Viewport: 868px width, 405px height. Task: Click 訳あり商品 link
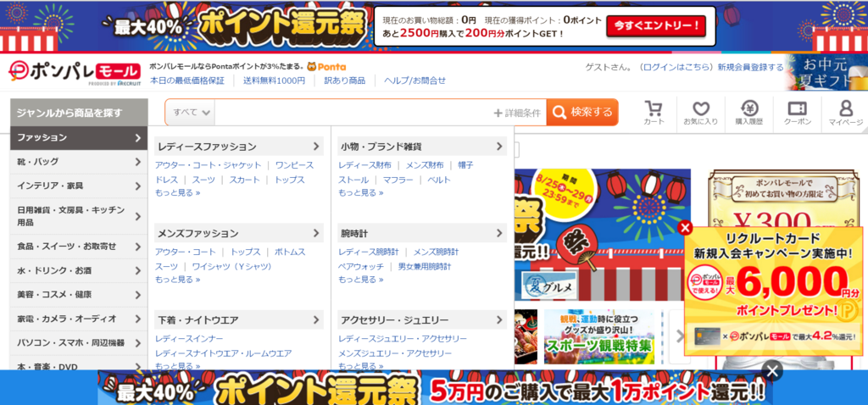tap(345, 80)
